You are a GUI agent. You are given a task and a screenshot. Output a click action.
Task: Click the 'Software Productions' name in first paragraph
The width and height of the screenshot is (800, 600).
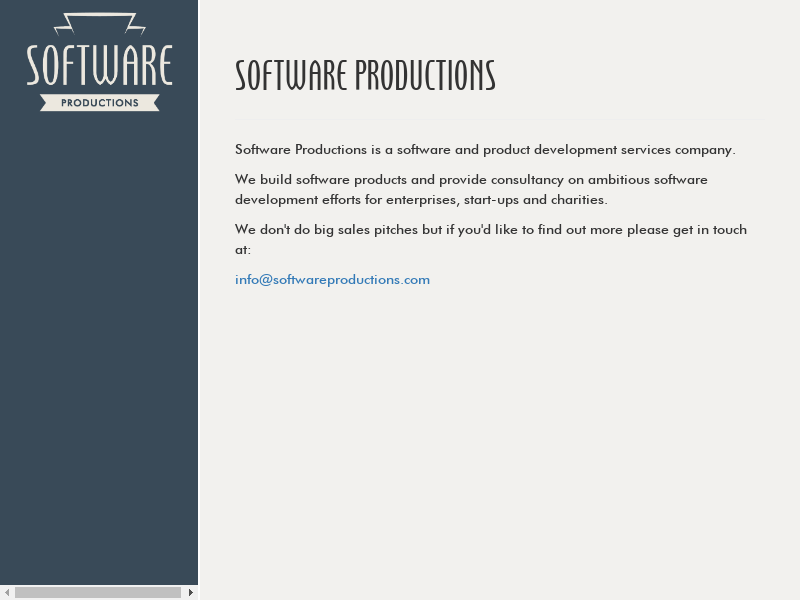click(300, 150)
